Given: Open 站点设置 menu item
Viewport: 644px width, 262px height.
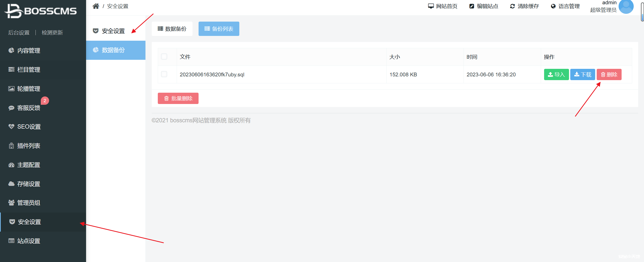Looking at the screenshot, I should click(x=43, y=241).
